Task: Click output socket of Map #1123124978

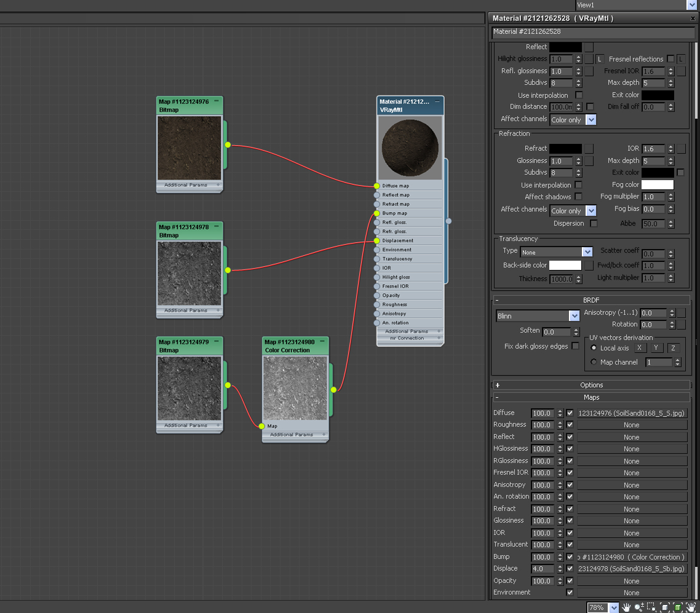Action: [x=228, y=270]
